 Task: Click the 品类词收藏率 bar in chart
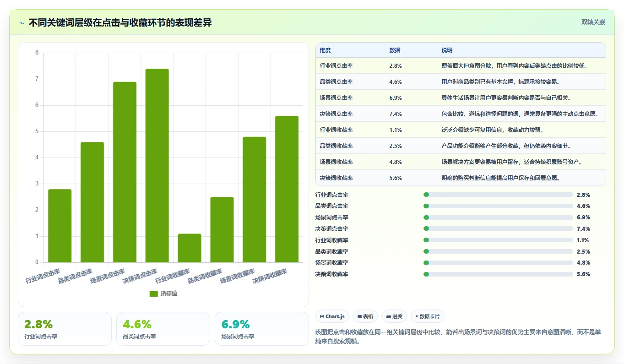222,230
